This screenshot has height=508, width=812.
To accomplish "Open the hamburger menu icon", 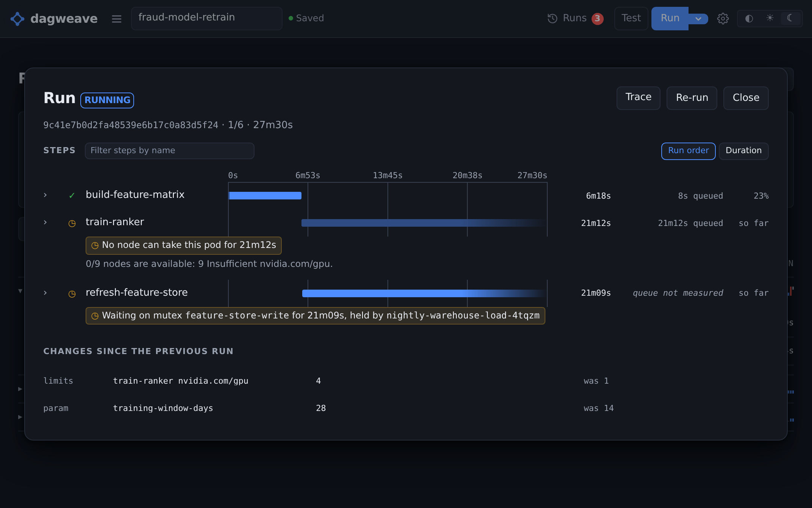I will coord(117,19).
